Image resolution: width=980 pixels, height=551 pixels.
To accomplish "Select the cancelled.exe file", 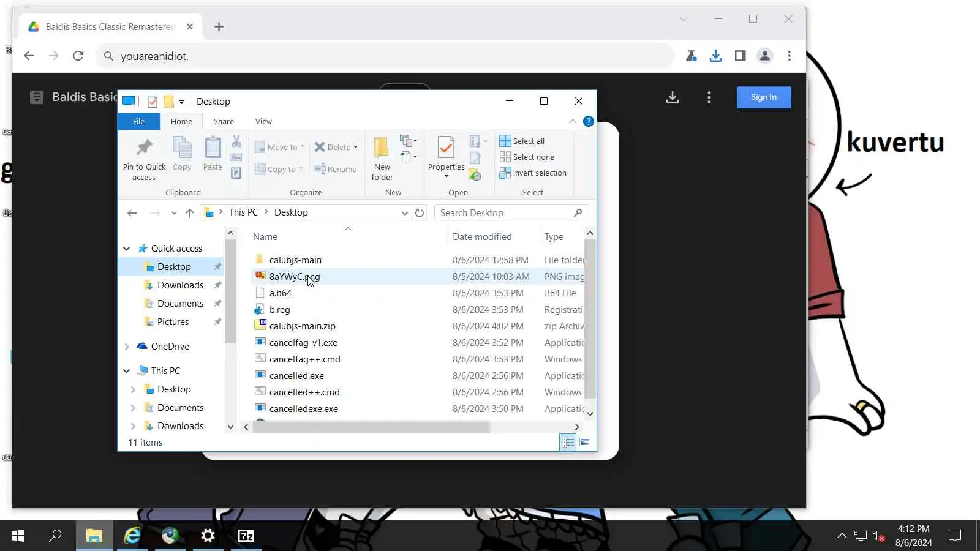I will point(296,376).
